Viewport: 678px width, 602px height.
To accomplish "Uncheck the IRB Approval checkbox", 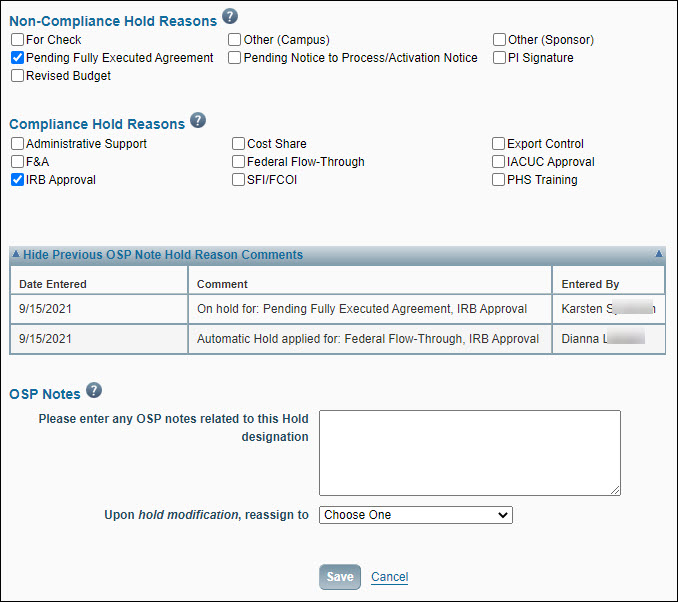I will pos(18,180).
